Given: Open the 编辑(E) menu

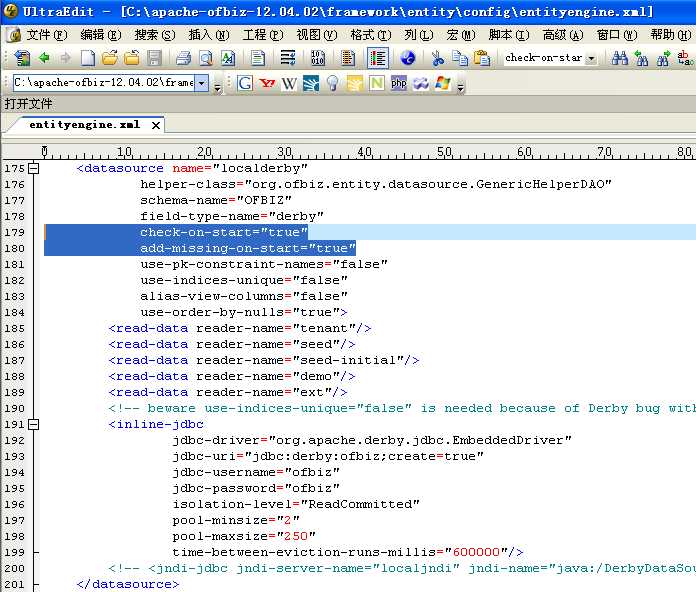Looking at the screenshot, I should (101, 35).
